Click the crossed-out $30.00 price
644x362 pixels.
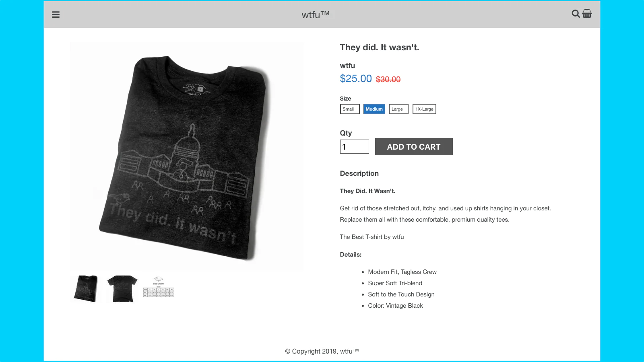(388, 79)
